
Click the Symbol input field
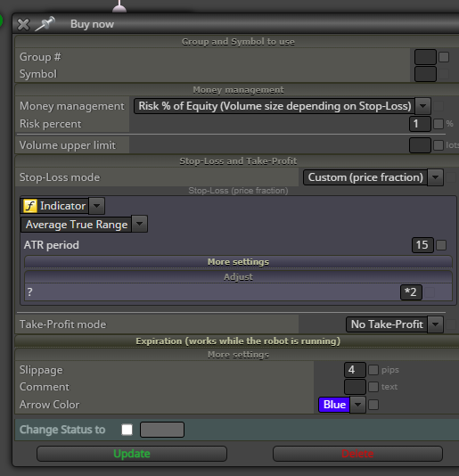pyautogui.click(x=425, y=74)
